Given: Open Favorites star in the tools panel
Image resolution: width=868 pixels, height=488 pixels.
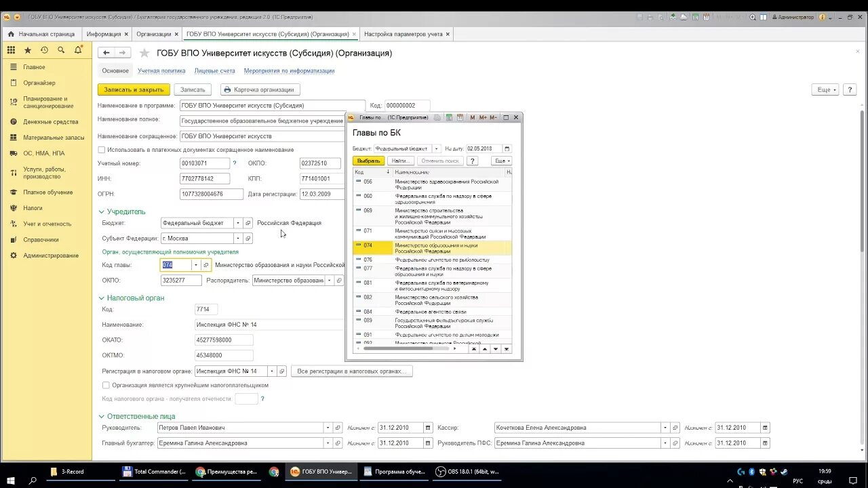Looking at the screenshot, I should (x=28, y=50).
